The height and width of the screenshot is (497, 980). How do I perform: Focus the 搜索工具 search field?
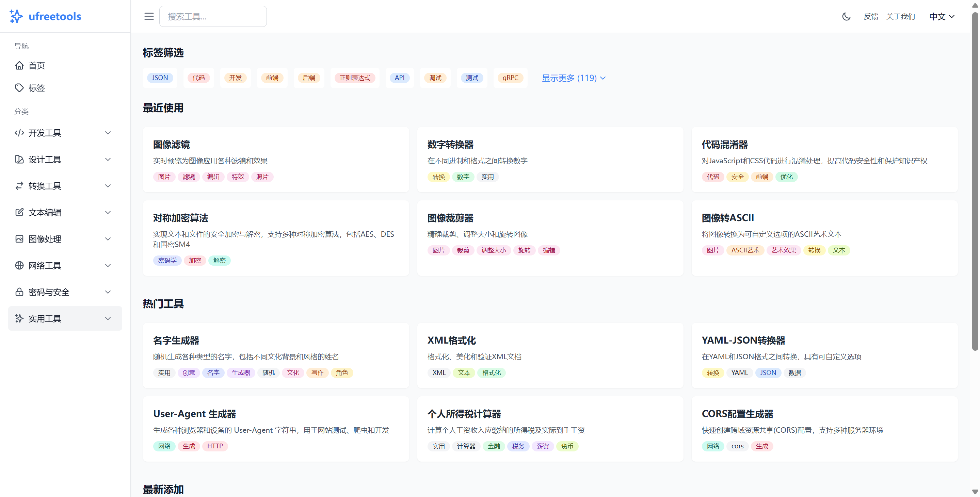pos(213,16)
